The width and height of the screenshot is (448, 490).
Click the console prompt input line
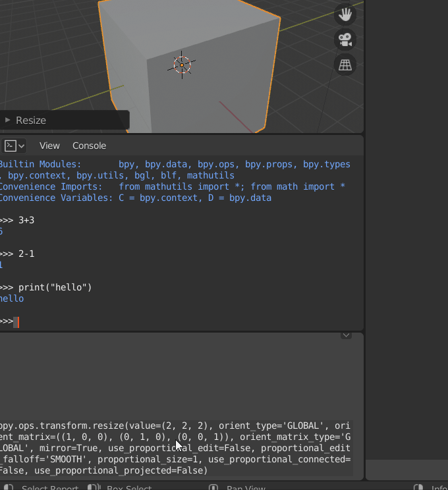click(x=181, y=321)
